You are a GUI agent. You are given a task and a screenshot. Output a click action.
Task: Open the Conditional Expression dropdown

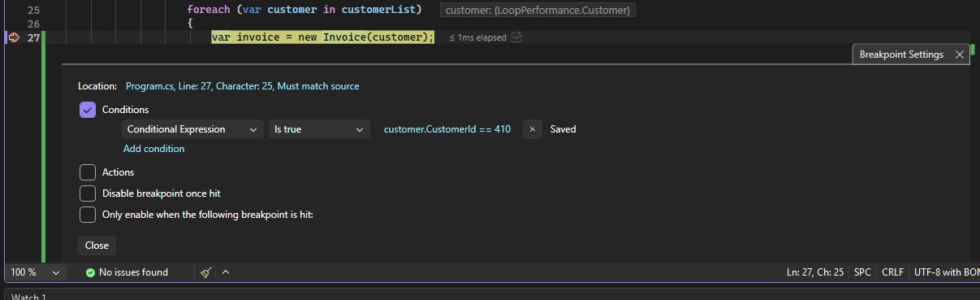pos(192,129)
